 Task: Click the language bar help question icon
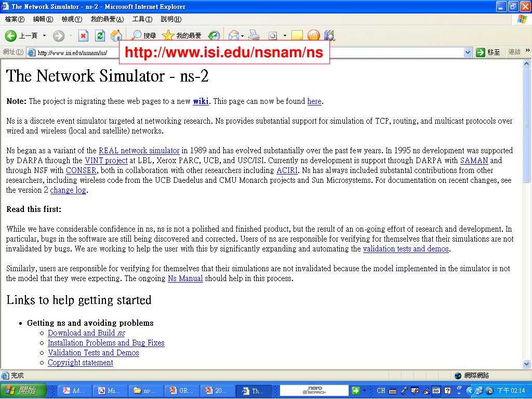point(447,391)
